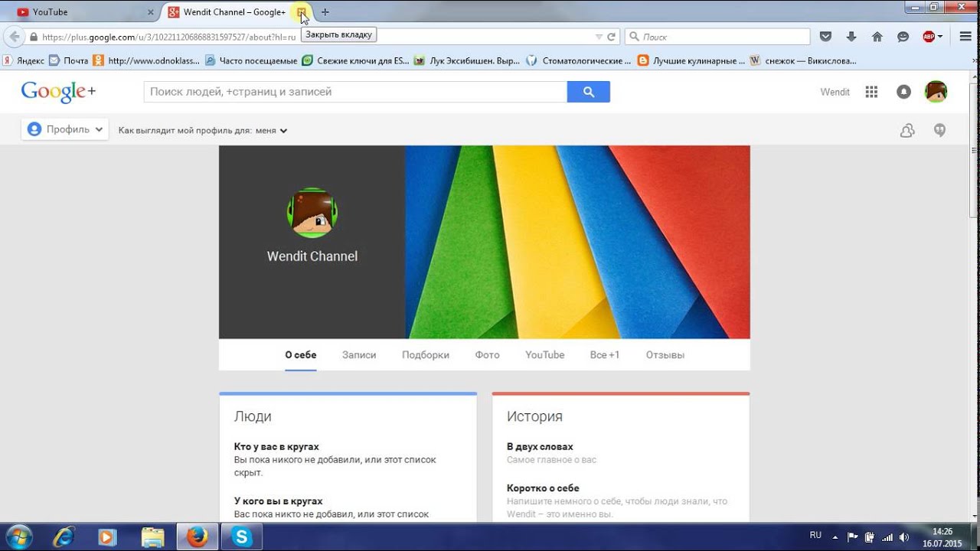Viewport: 980px width, 551px height.
Task: Open Adblock Plus dropdown arrow
Action: (x=940, y=36)
